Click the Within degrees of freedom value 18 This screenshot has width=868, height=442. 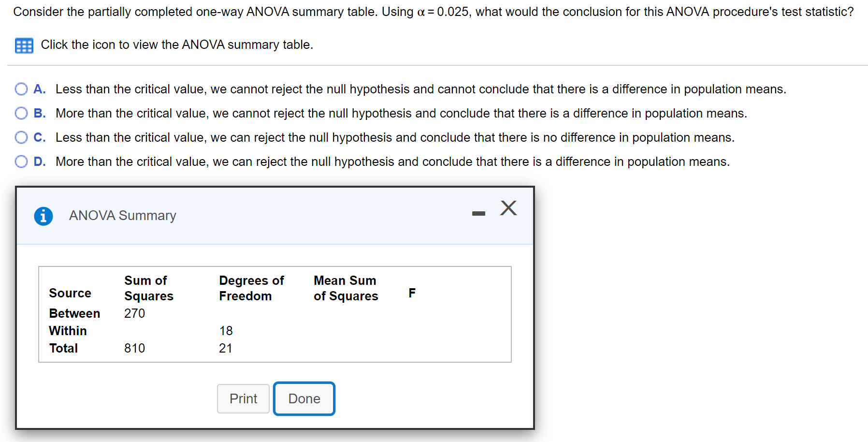[x=225, y=331]
